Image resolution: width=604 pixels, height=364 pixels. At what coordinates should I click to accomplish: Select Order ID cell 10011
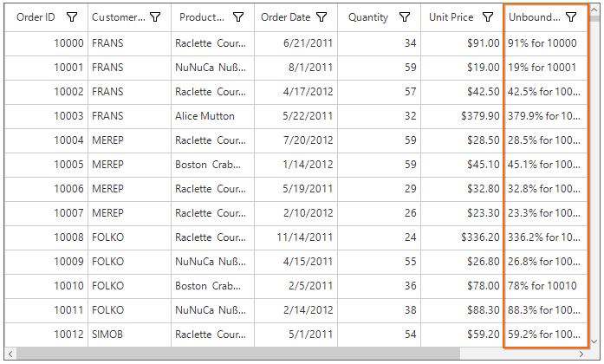tap(46, 310)
